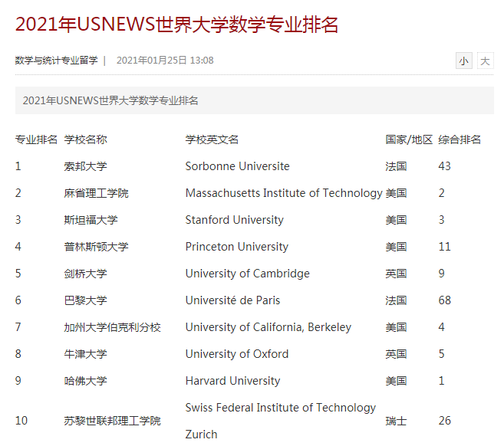Screen dimensions: 504x446
Task: Click Harvard University text
Action: tap(232, 381)
